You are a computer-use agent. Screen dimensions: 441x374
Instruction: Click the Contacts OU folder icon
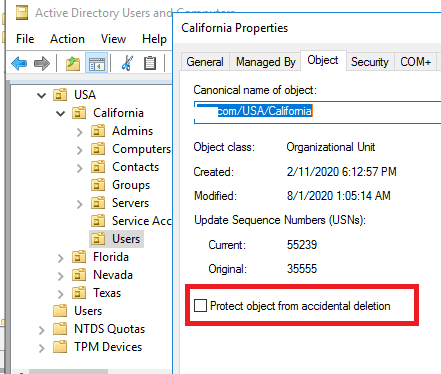pyautogui.click(x=98, y=167)
